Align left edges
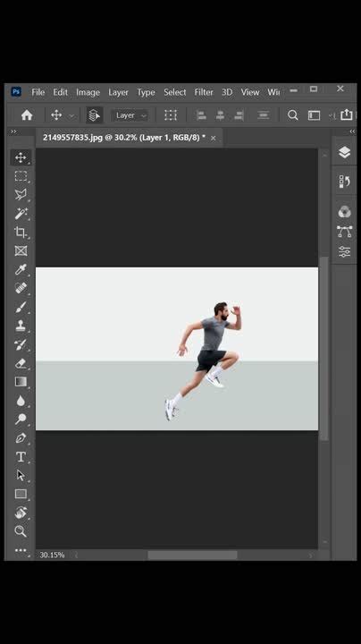Screen dimensions: 361x644 tap(201, 115)
